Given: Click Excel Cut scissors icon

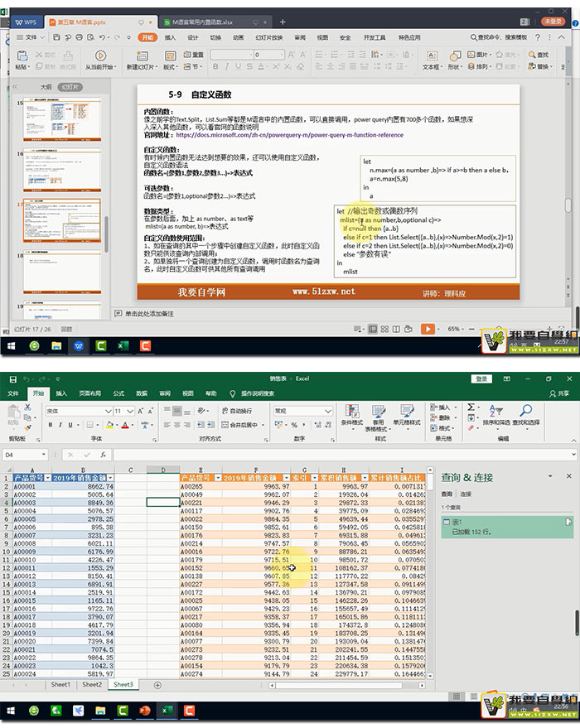Looking at the screenshot, I should [x=28, y=407].
